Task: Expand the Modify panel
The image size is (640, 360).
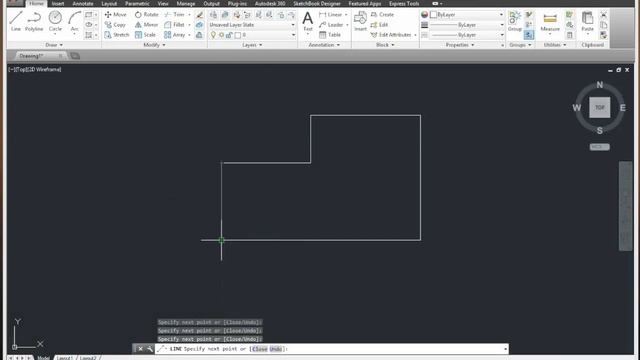Action: 154,45
